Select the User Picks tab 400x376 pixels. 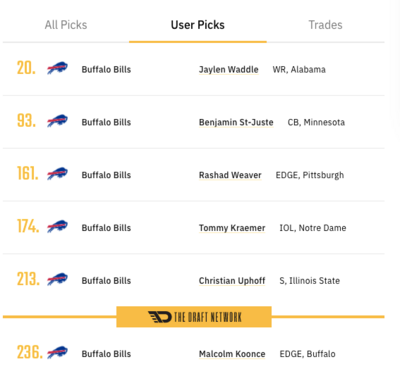(198, 25)
